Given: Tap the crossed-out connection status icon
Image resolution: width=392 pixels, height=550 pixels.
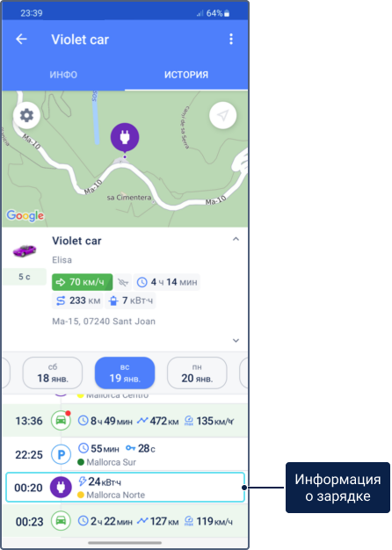Looking at the screenshot, I should click(x=123, y=282).
